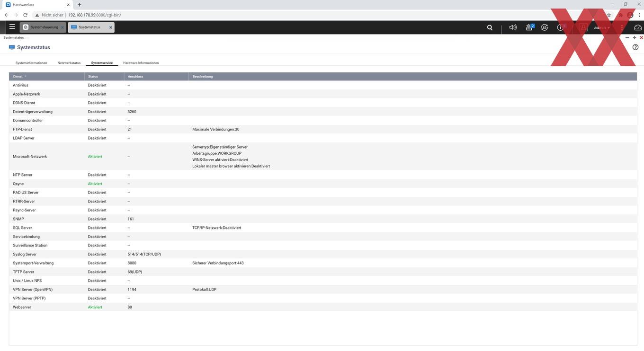Select the Rsync-Server row
This screenshot has width=644, height=351.
(323, 210)
